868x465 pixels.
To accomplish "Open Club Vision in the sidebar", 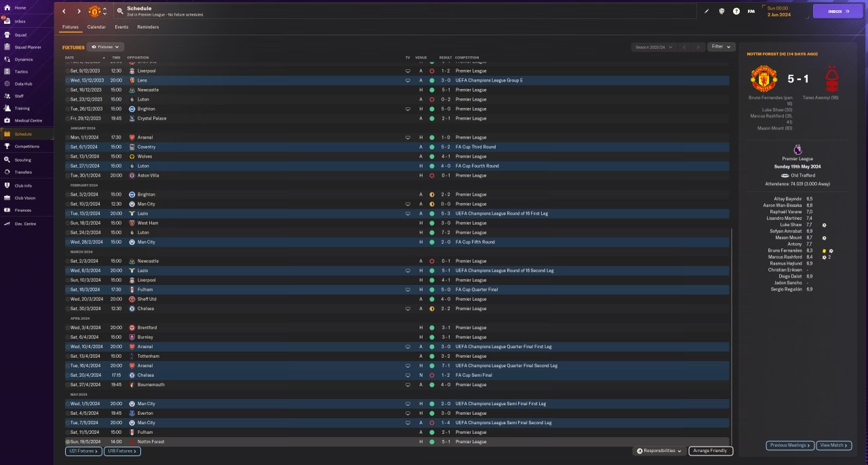I will [x=25, y=198].
